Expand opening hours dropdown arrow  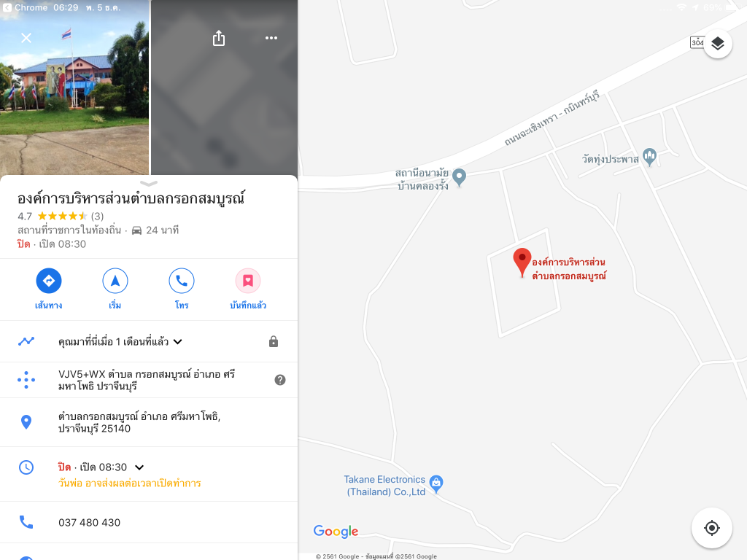(139, 467)
